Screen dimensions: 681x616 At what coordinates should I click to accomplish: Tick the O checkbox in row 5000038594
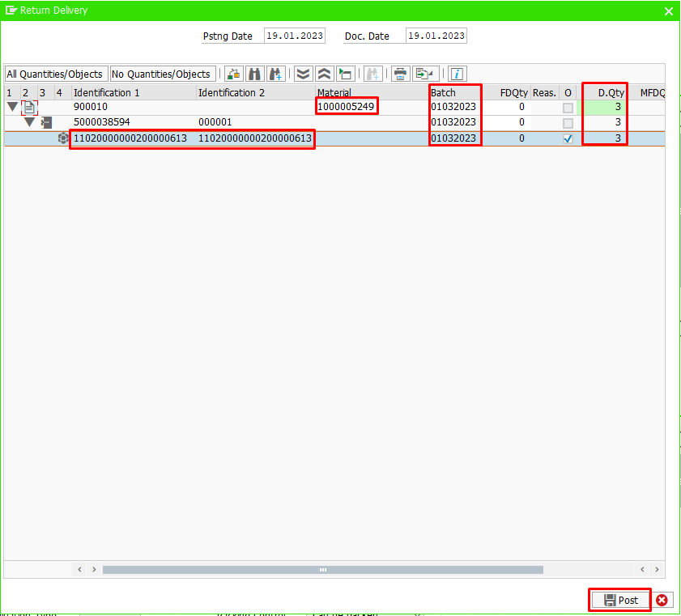568,123
